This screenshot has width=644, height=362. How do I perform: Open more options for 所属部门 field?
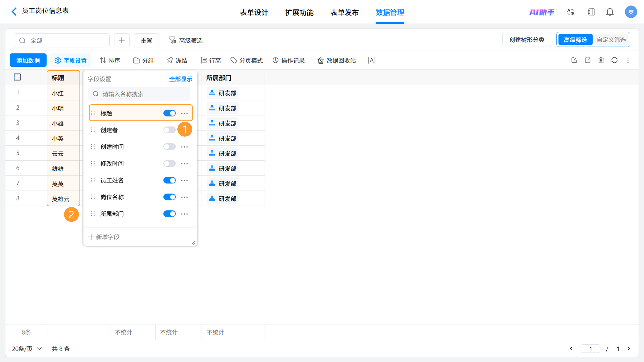click(184, 214)
